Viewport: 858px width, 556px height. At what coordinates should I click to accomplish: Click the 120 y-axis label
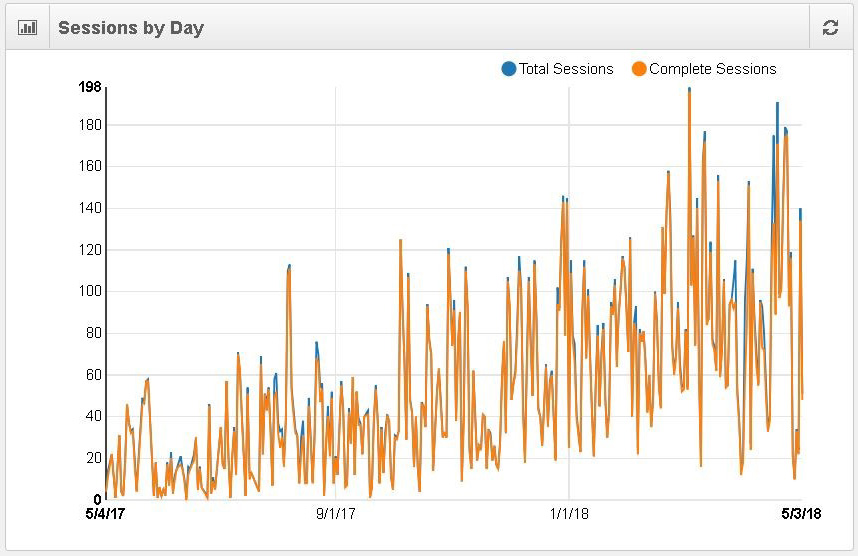[90, 250]
